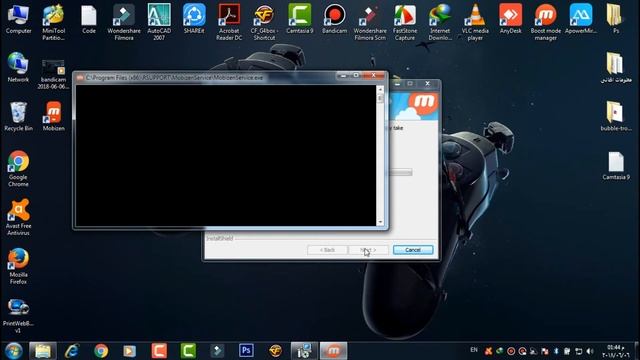This screenshot has height=360, width=640.
Task: Open the Arabic-named folder on desktop
Action: pyautogui.click(x=616, y=68)
